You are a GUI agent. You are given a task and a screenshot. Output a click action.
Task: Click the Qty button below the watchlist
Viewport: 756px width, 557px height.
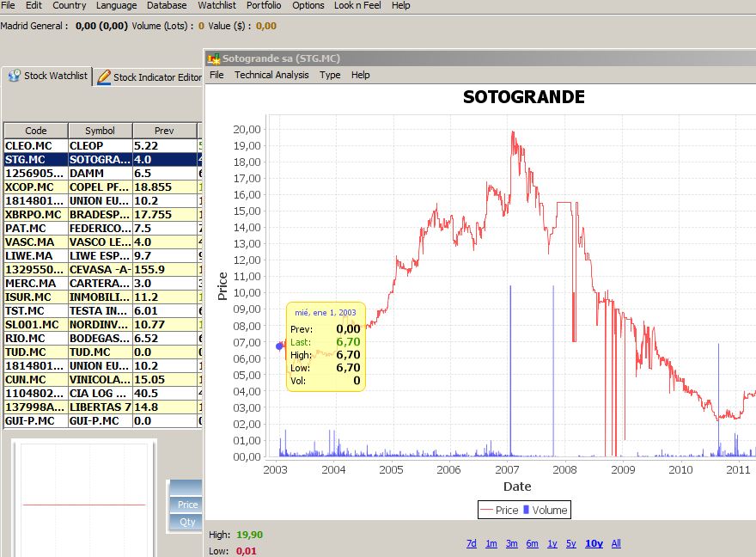[187, 522]
